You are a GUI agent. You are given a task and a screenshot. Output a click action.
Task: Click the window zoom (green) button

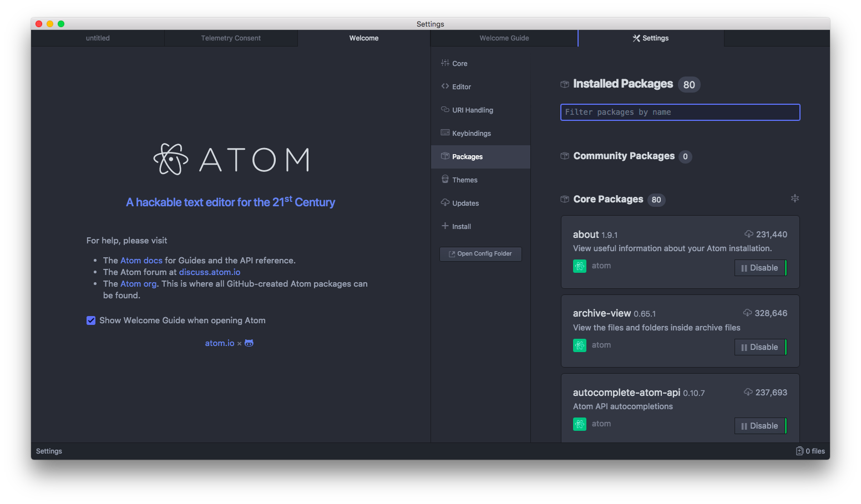tap(61, 24)
